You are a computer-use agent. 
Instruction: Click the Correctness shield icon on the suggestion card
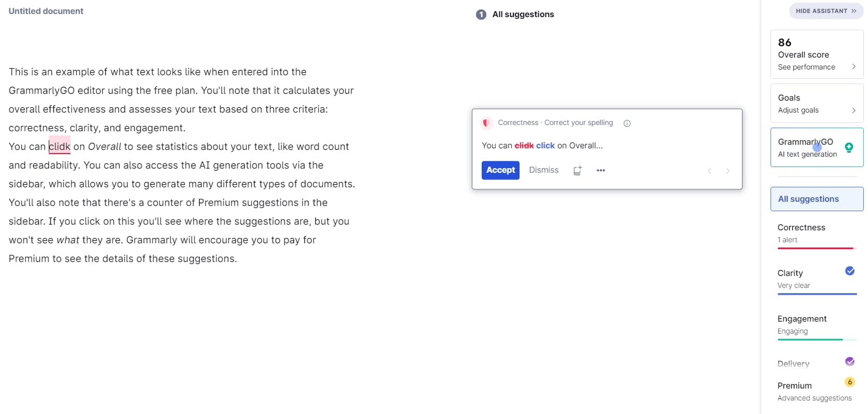tap(486, 123)
